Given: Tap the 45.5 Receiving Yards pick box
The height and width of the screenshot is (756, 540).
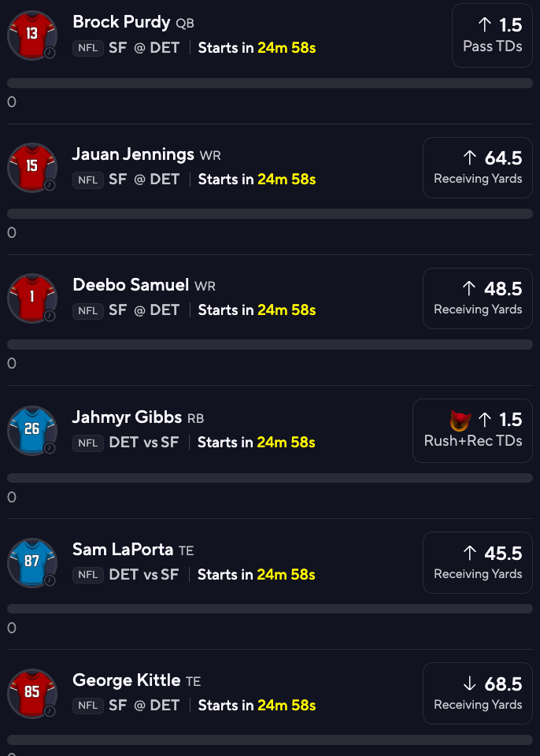Looking at the screenshot, I should 478,562.
